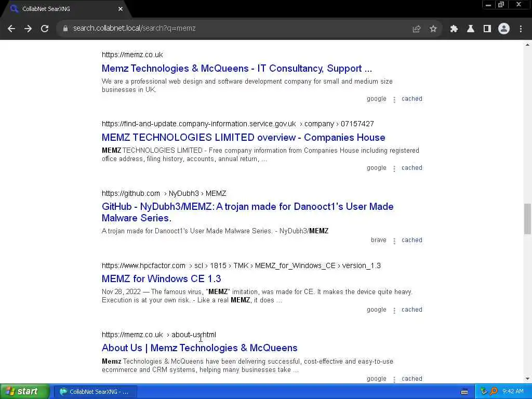Image resolution: width=532 pixels, height=399 pixels.
Task: Share this page icon in address bar
Action: (416, 29)
